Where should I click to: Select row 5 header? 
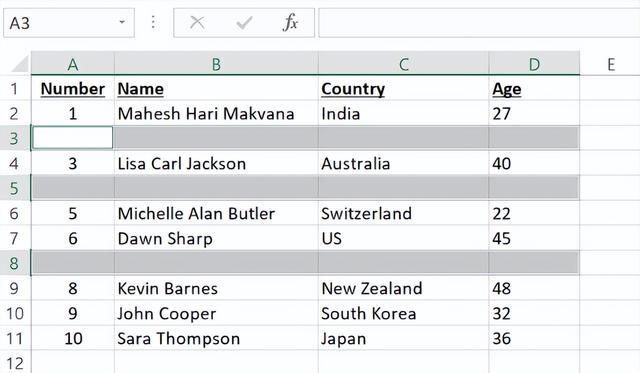tap(15, 188)
